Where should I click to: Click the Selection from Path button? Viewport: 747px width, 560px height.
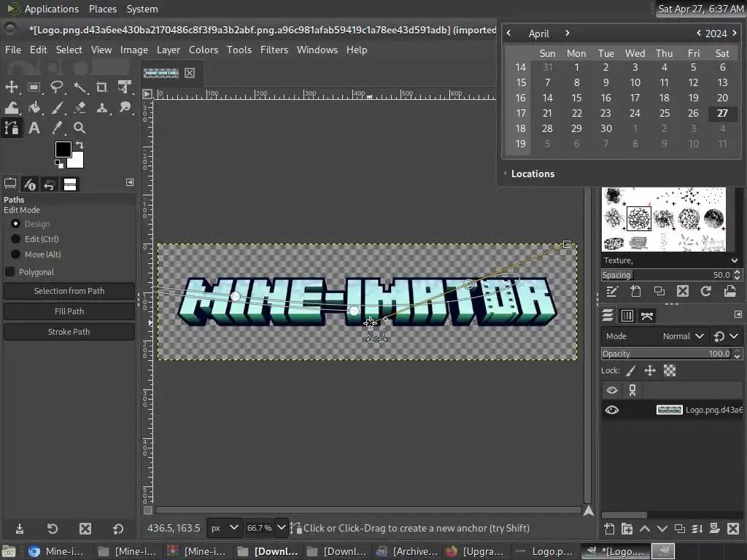(x=69, y=291)
